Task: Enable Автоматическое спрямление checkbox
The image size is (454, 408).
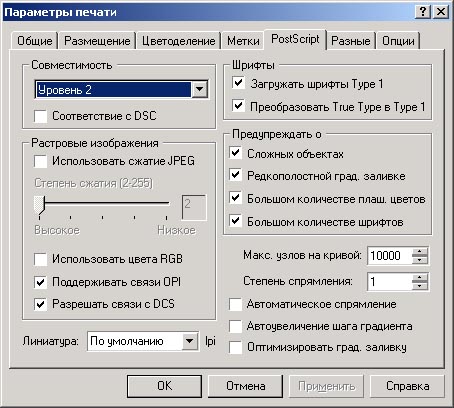Action: click(236, 304)
